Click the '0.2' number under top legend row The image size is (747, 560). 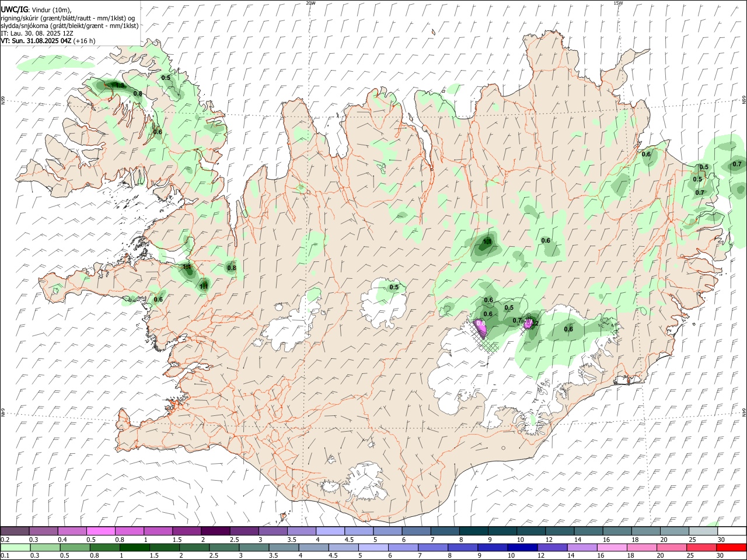click(x=5, y=540)
